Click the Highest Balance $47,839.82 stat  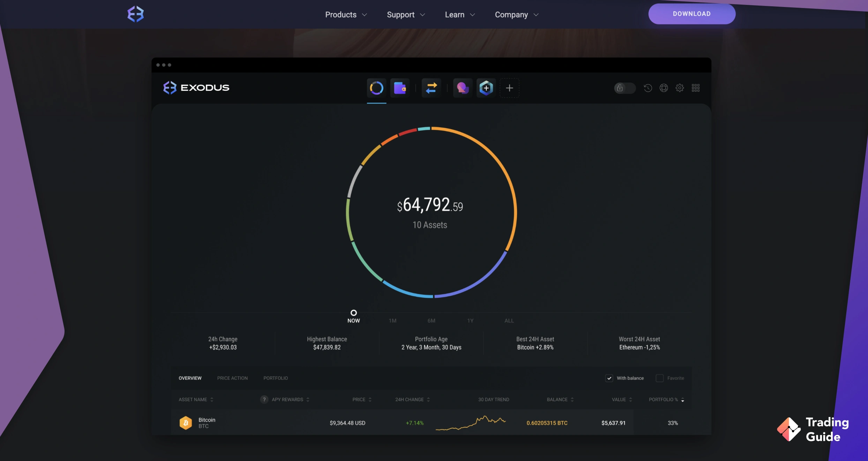pos(327,343)
